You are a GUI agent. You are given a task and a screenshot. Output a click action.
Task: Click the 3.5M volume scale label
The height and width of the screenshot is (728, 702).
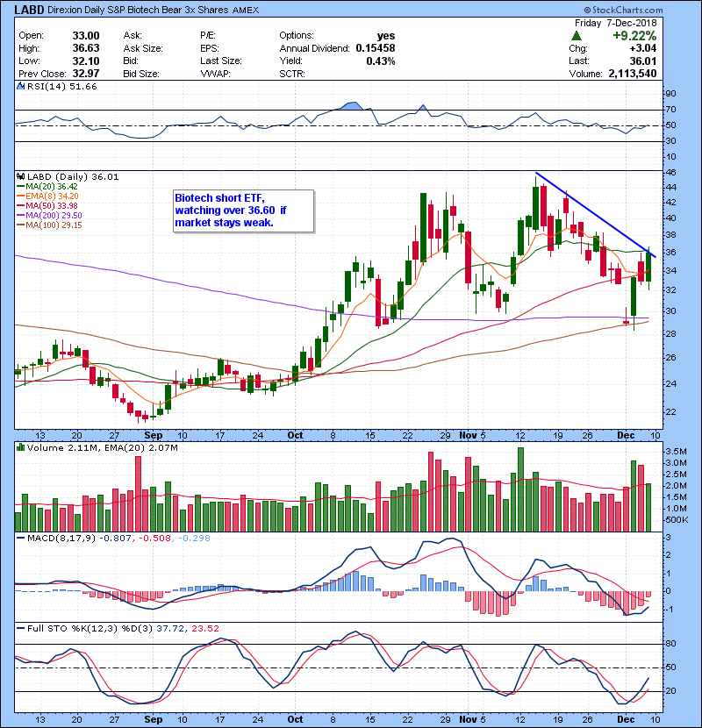coord(676,452)
